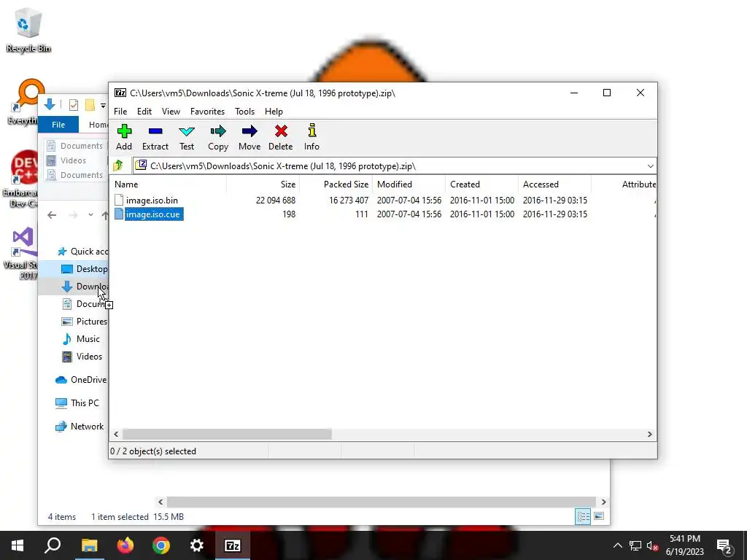Click Explorer's bottom horizontal scrollbar
The height and width of the screenshot is (560, 747).
tap(381, 502)
